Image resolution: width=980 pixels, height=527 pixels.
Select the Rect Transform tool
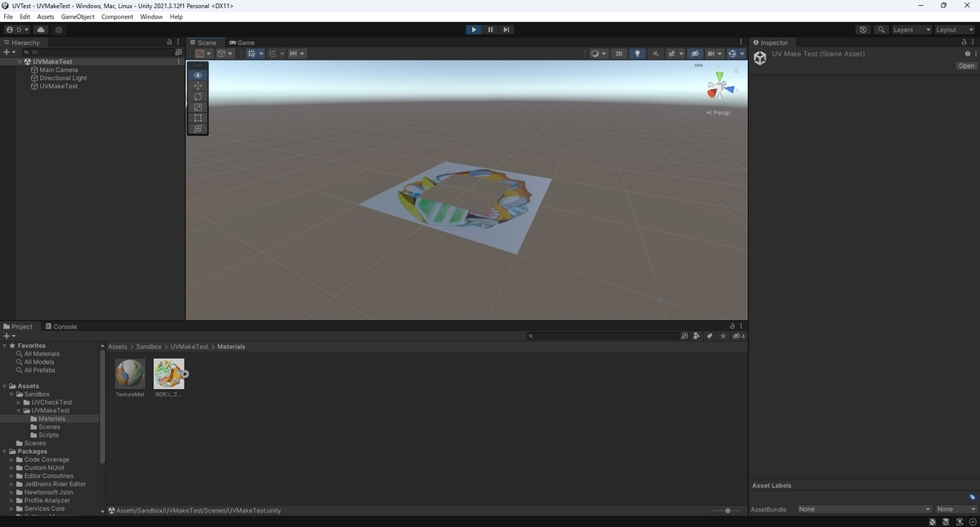coord(198,118)
